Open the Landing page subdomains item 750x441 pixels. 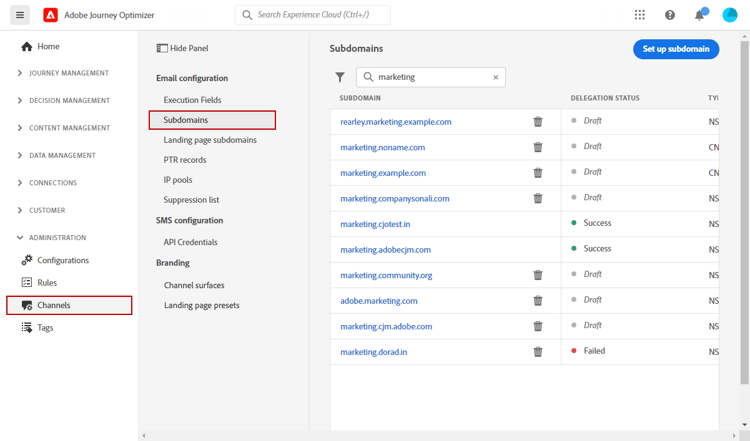coord(210,140)
